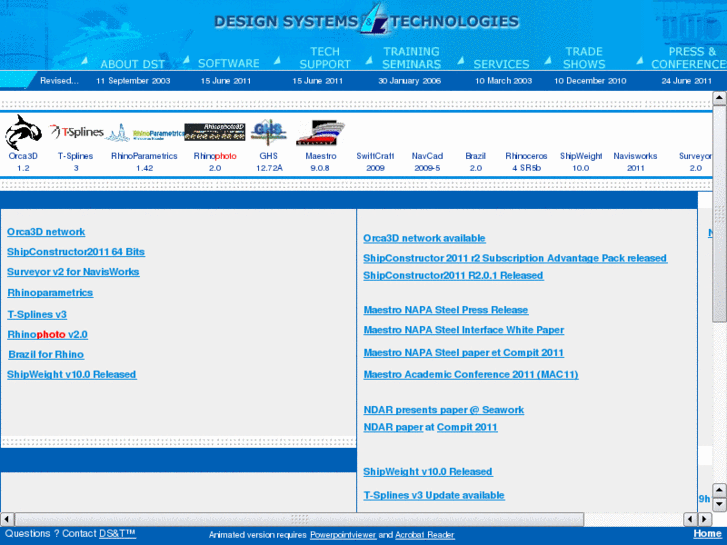Select Maestro 9.0.8 product label

[x=320, y=162]
